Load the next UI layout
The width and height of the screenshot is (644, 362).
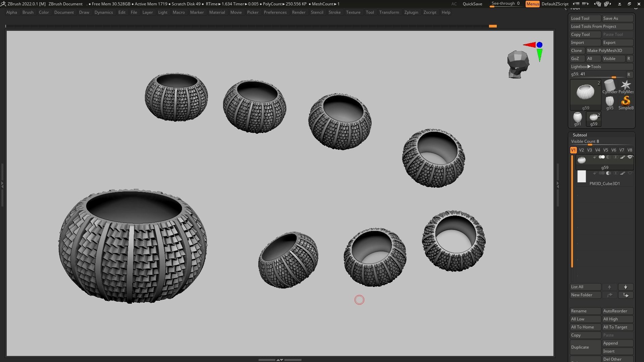point(607,4)
